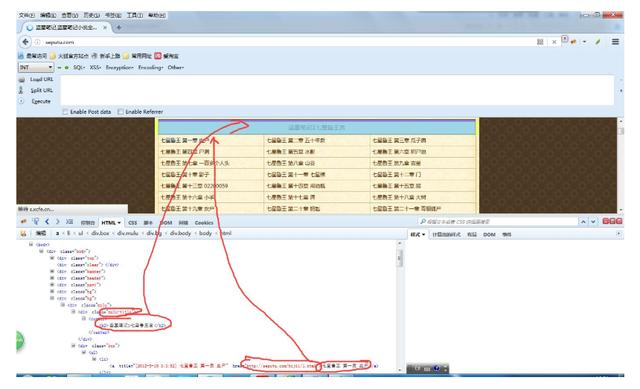Screen dimensions: 640x389
Task: Click the browser back arrow button
Action: click(x=25, y=42)
